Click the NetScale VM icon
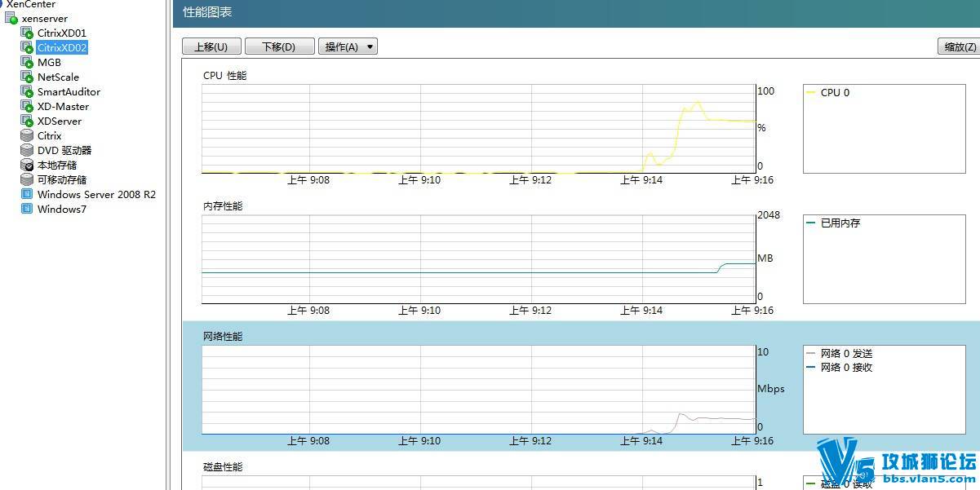 (27, 77)
